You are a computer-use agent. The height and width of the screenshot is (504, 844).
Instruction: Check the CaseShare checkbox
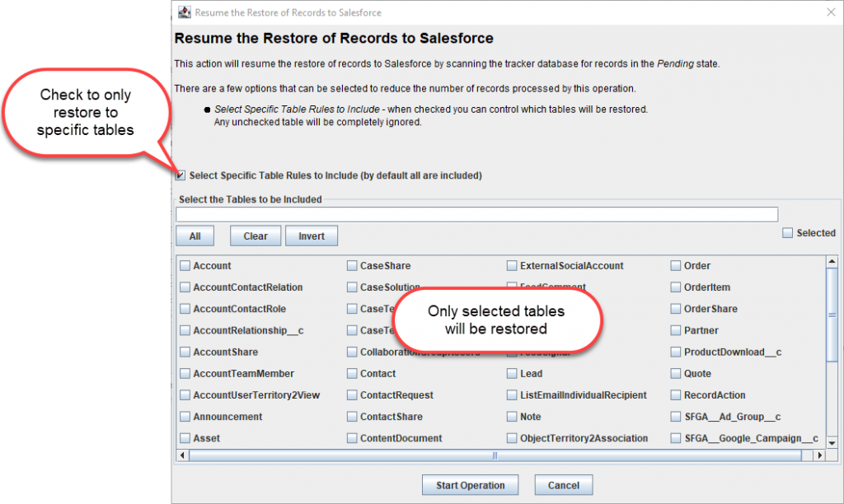[352, 266]
